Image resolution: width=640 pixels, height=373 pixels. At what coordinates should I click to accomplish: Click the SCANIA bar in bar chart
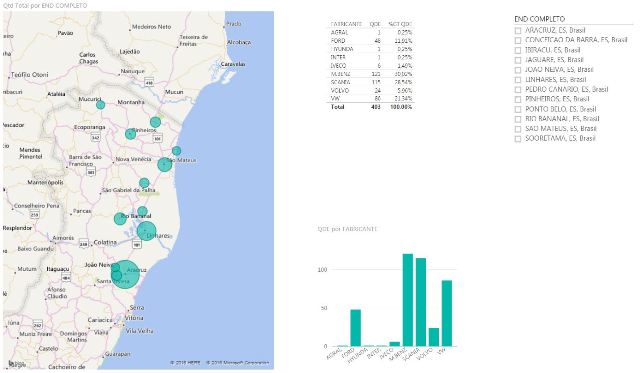[421, 302]
